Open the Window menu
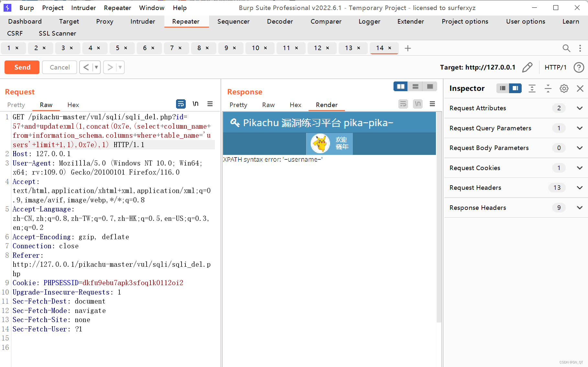This screenshot has height=367, width=588. 152,8
